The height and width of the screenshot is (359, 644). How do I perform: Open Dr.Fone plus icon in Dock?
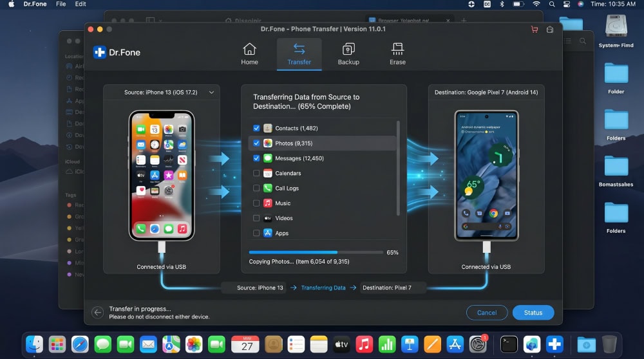554,344
